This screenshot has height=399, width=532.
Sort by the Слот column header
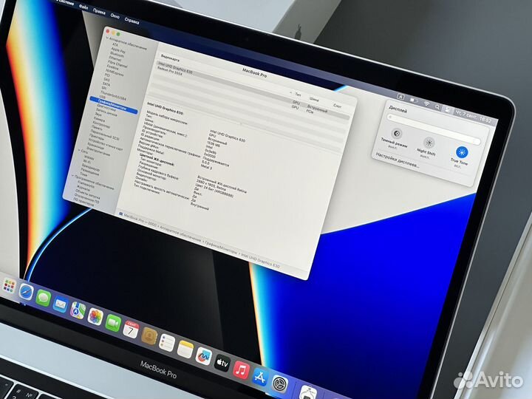tap(337, 106)
